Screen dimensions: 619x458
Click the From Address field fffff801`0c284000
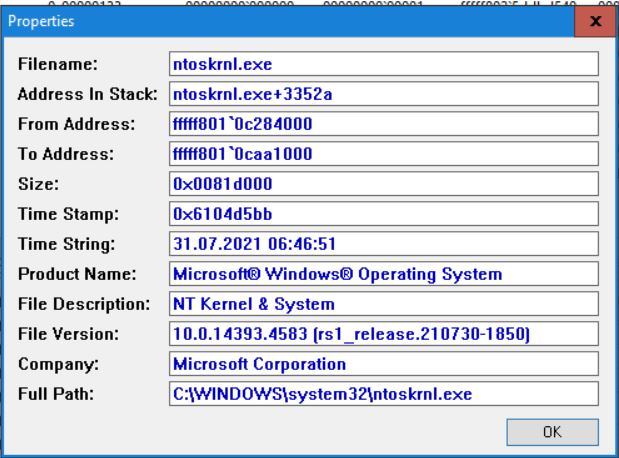tap(384, 124)
